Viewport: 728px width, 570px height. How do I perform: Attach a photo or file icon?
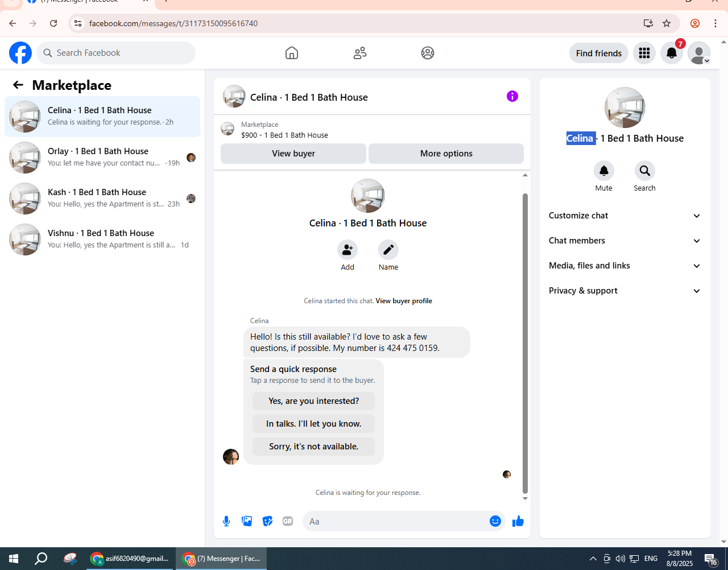pos(247,521)
